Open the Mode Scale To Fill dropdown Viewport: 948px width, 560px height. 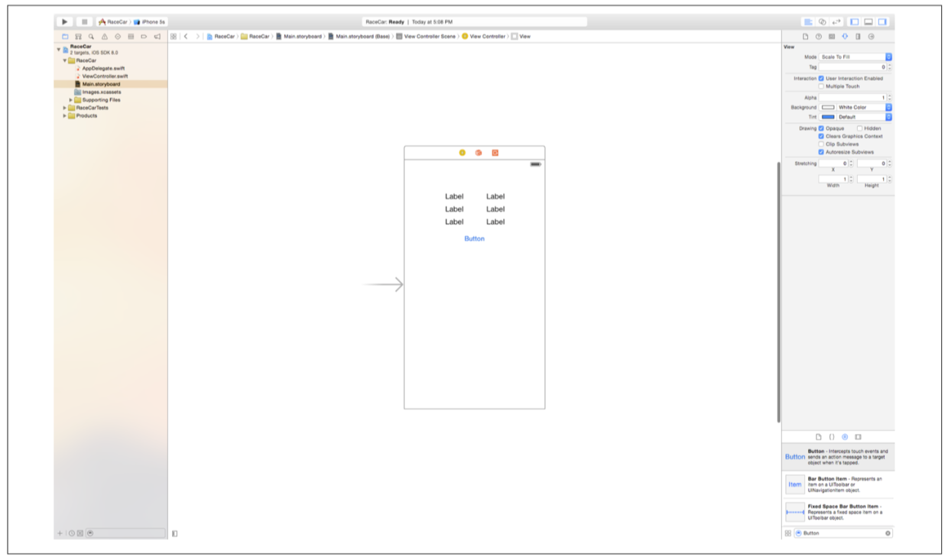coord(855,57)
